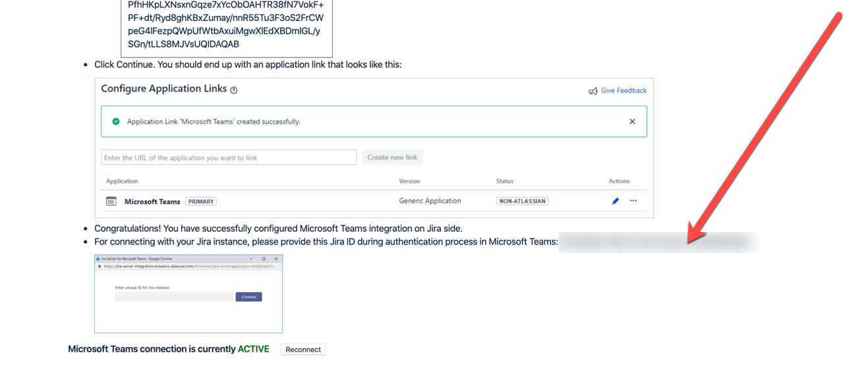Click the Congratulations confirmation line
Screen dimensions: 868x375
278,229
